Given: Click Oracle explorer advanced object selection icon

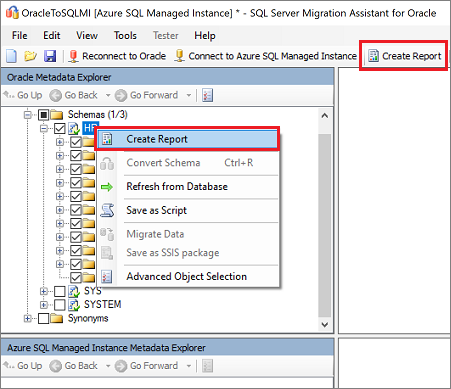Looking at the screenshot, I should tap(207, 95).
